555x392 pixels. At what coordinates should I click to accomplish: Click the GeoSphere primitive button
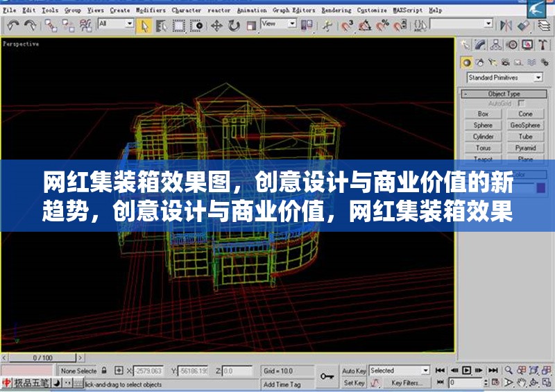(x=525, y=126)
